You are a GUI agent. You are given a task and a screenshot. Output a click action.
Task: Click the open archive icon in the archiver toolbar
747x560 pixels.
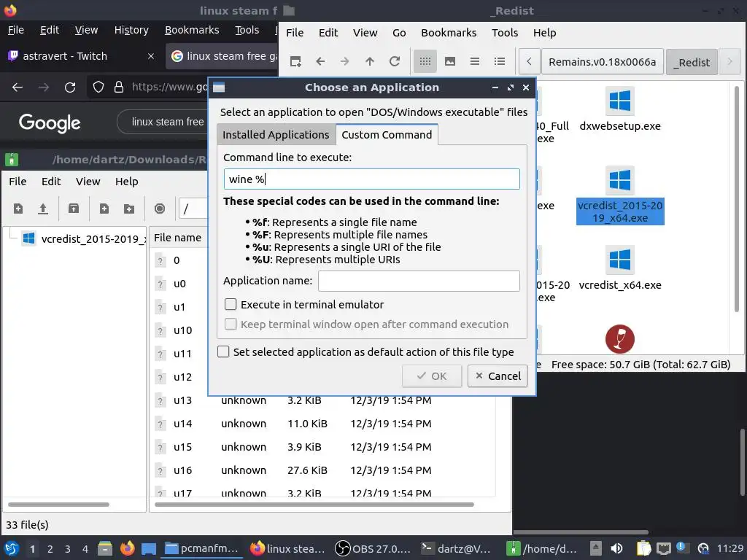pyautogui.click(x=43, y=209)
